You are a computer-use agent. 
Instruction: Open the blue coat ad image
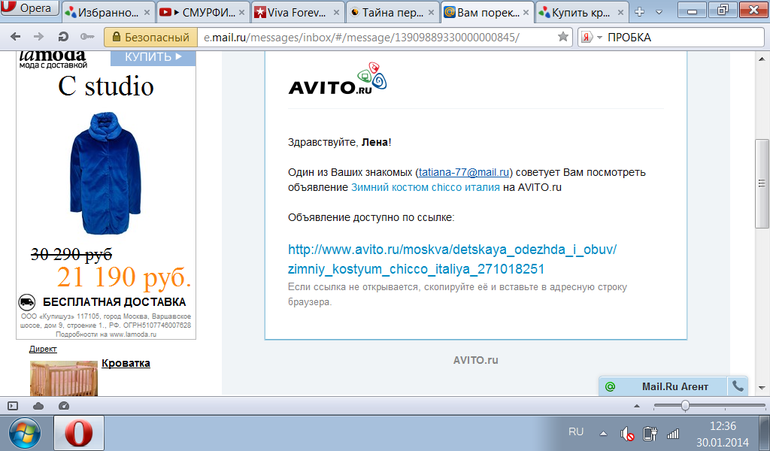[105, 173]
